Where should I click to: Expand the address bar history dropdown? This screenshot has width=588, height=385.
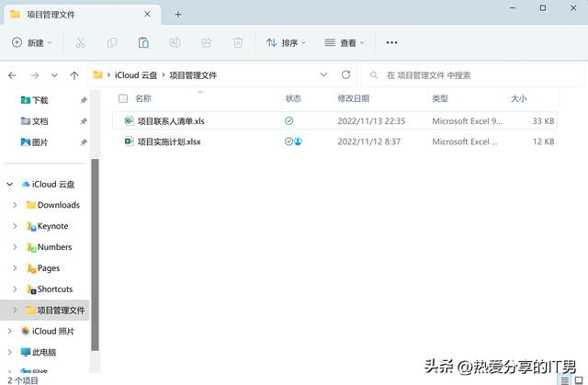pyautogui.click(x=323, y=75)
